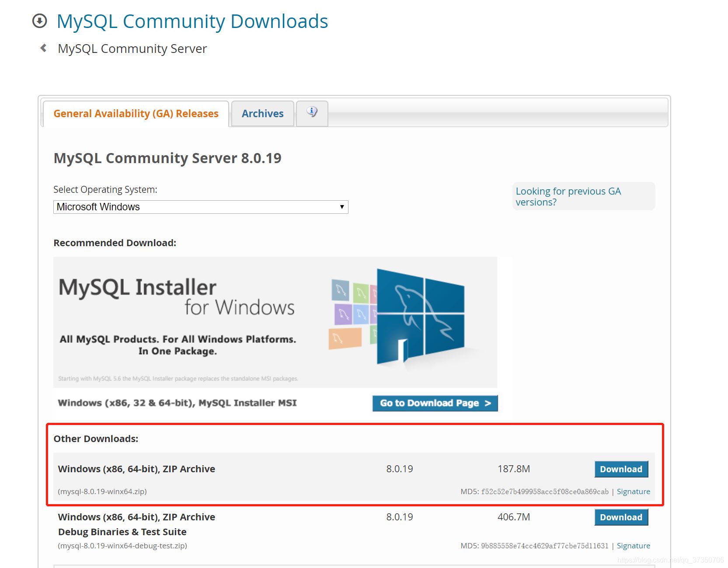Open the info icon tab beside Archives
This screenshot has width=728, height=568.
pos(312,112)
